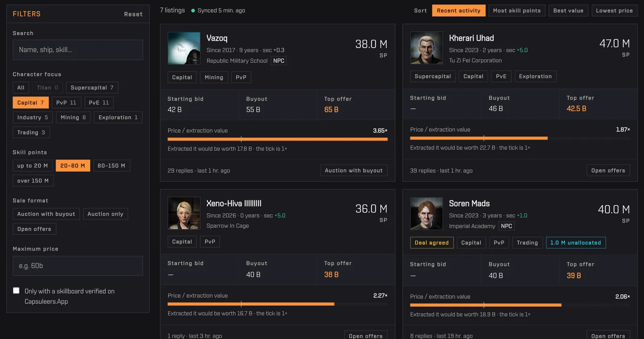
Task: Toggle the Mining 8 focus filter
Action: pos(73,118)
